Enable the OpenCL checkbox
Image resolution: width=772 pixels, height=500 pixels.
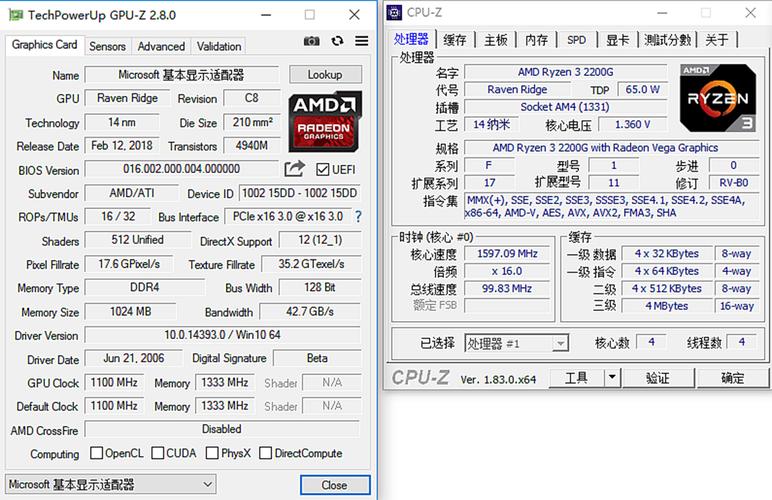[x=96, y=453]
